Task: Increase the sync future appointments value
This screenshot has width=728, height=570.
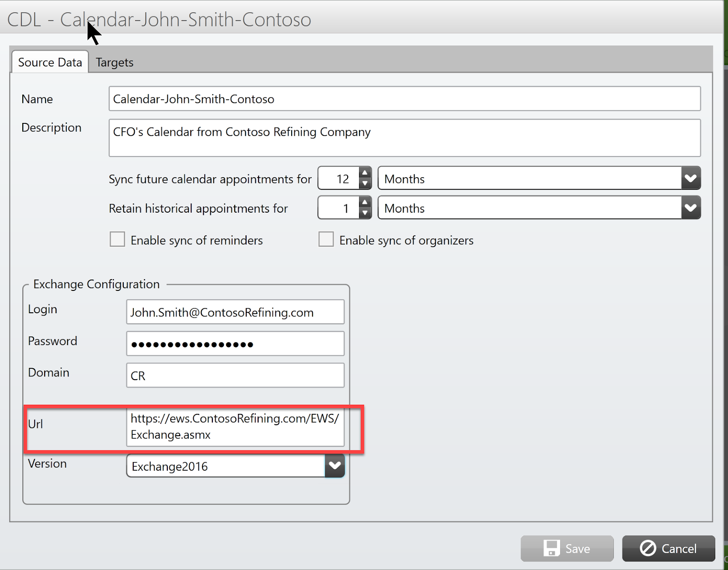Action: pos(365,173)
